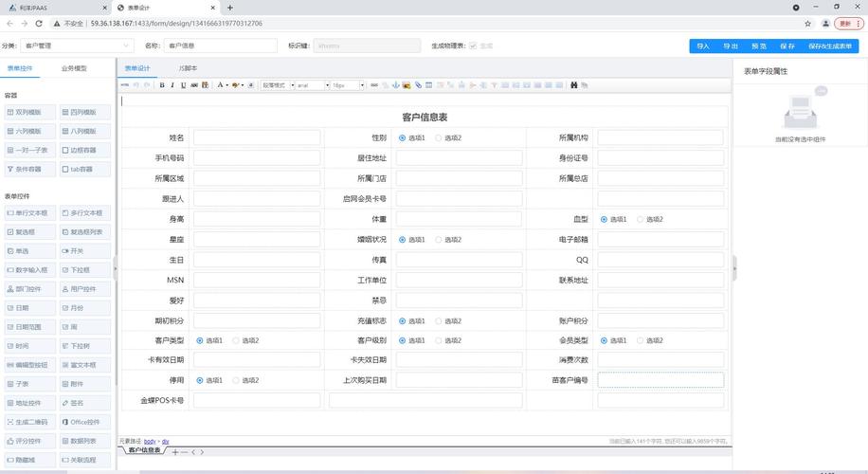This screenshot has height=474, width=868.
Task: Click the 保存 save button
Action: pos(787,46)
